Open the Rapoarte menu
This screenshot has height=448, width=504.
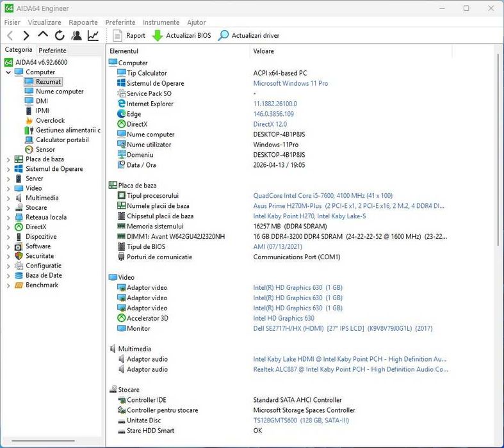pos(83,22)
